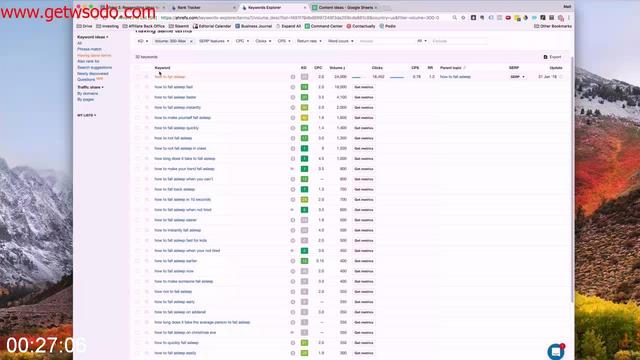Tick checkbox for 'how to quickly fall asleep'
The height and width of the screenshot is (360, 640).
pyautogui.click(x=138, y=343)
